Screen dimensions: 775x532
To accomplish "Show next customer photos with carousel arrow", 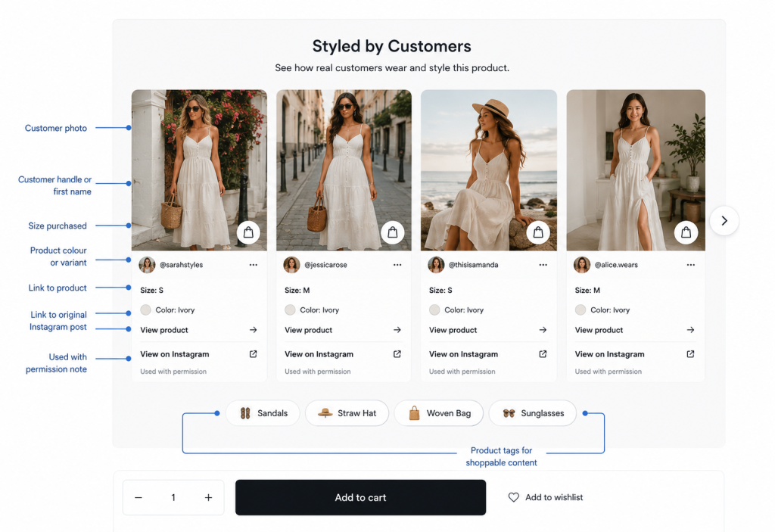I will (x=724, y=220).
